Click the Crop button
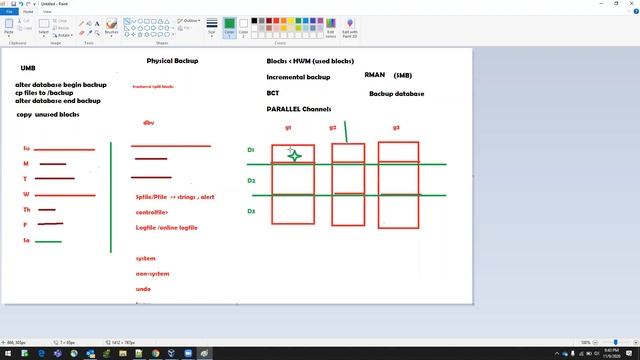Image resolution: width=640 pixels, height=360 pixels. tap(60, 21)
